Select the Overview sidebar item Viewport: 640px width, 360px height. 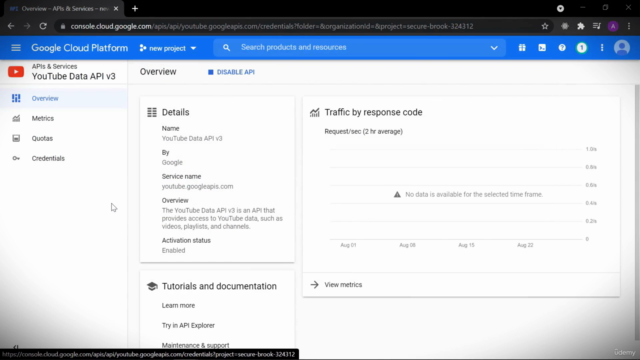click(64, 98)
